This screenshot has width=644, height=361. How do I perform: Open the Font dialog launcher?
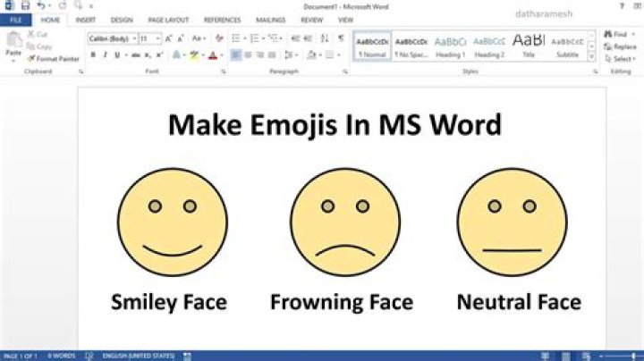(224, 71)
